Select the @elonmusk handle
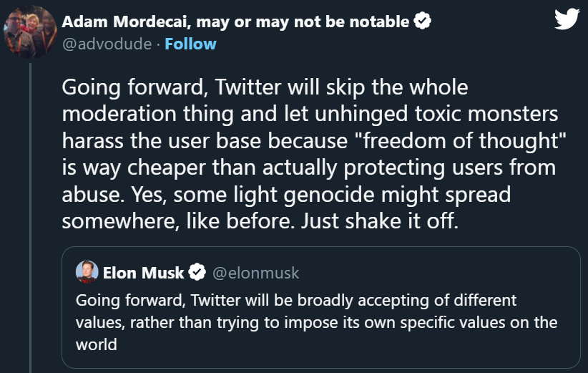588x373 pixels. (x=256, y=273)
